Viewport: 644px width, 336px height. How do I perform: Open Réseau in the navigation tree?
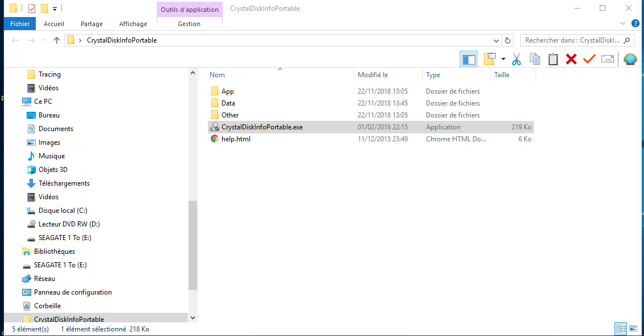[44, 278]
